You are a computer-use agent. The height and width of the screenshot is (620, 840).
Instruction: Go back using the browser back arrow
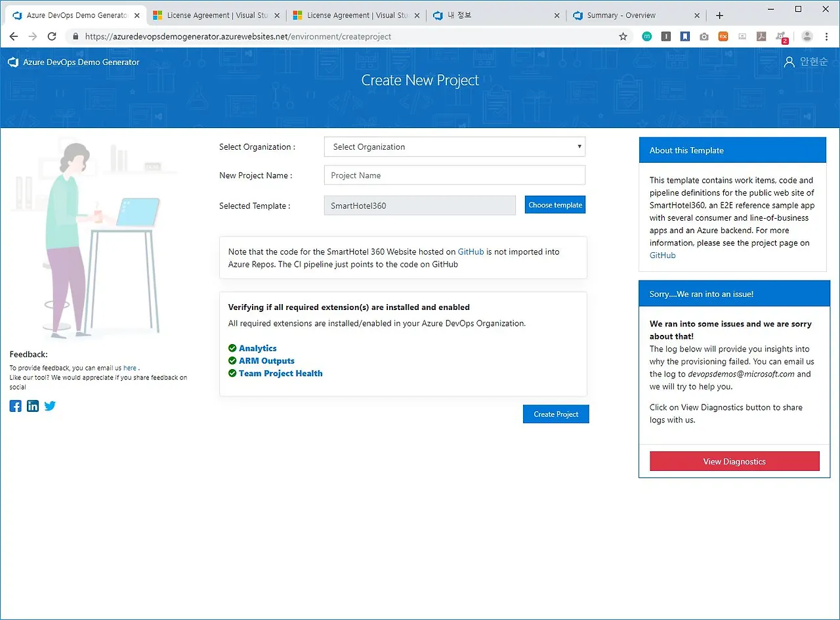click(x=14, y=37)
